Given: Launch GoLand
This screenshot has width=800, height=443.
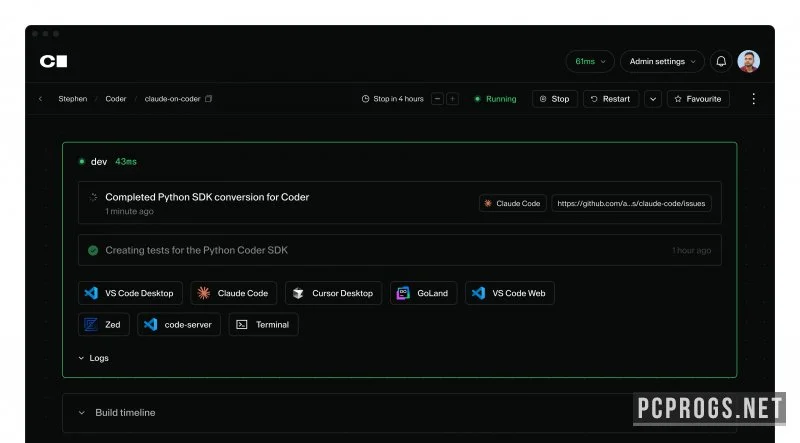Looking at the screenshot, I should click(x=423, y=293).
